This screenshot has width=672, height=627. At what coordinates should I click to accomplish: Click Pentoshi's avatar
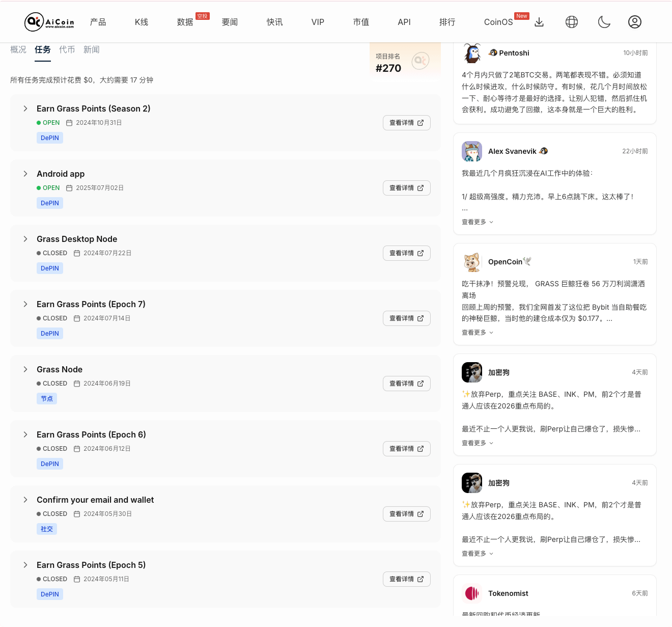point(472,52)
